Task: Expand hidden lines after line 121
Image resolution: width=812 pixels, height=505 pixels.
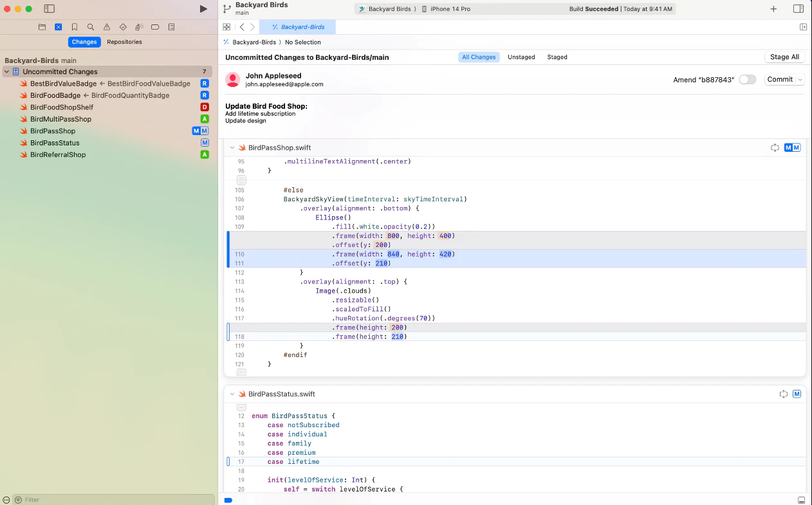Action: [x=241, y=372]
